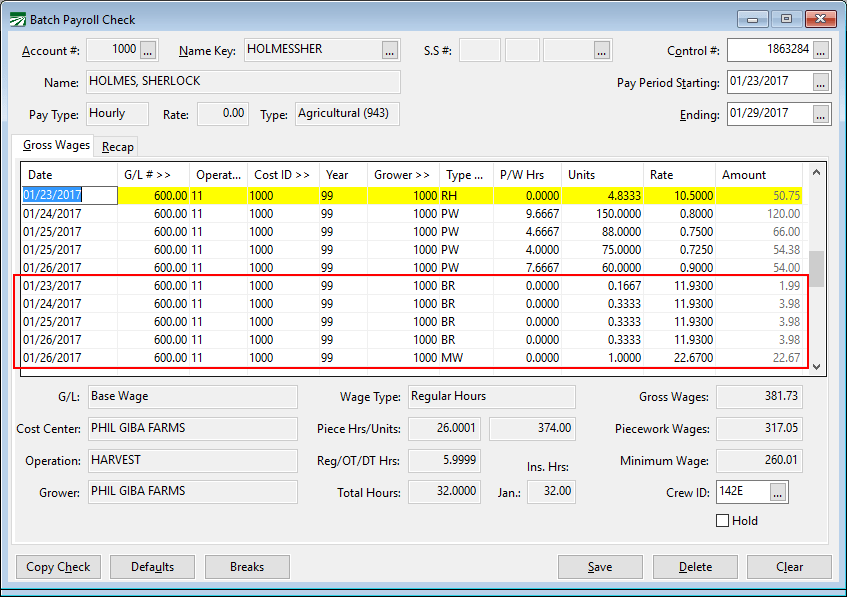Click the 9.6667 P/W Hrs cell
The width and height of the screenshot is (847, 597).
(528, 213)
